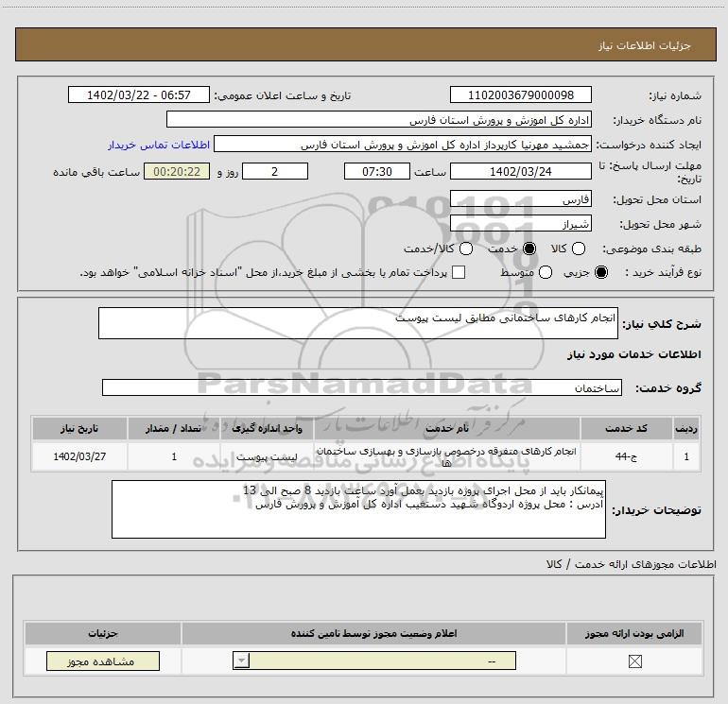
Task: Click the نام خدمت column header
Action: click(446, 428)
